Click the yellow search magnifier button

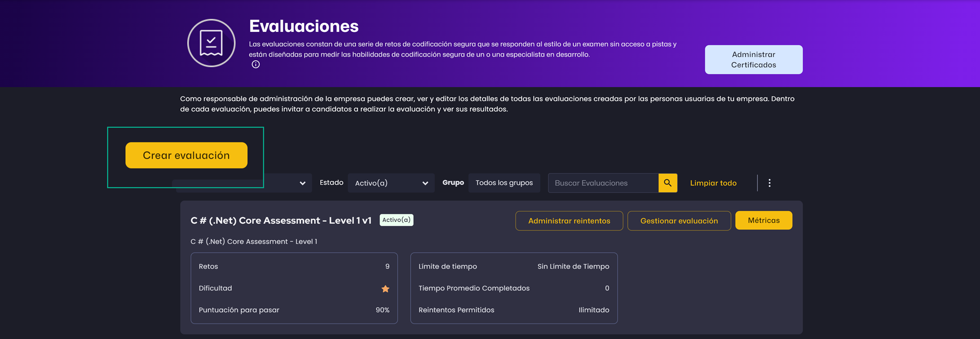click(x=667, y=183)
